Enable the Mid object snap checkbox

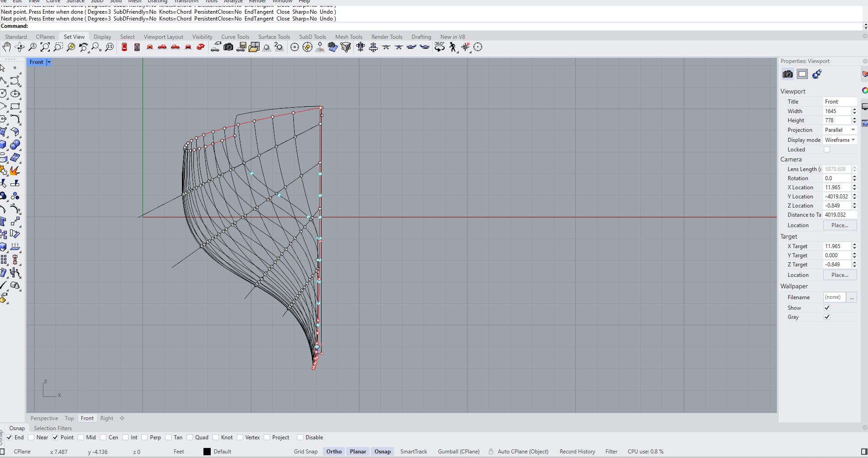point(81,437)
